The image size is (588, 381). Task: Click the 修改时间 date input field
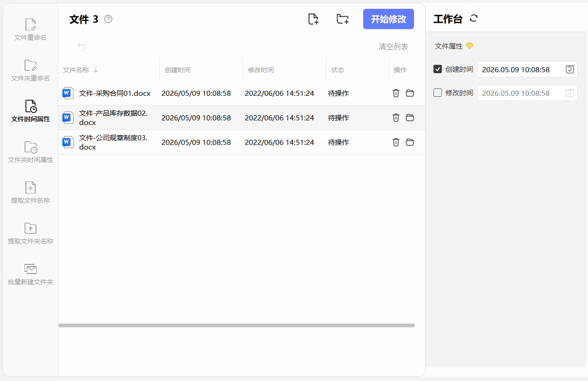(x=527, y=93)
